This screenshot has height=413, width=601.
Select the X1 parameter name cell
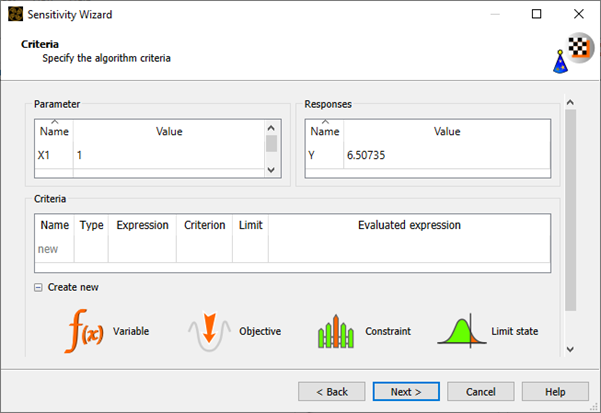tap(54, 155)
